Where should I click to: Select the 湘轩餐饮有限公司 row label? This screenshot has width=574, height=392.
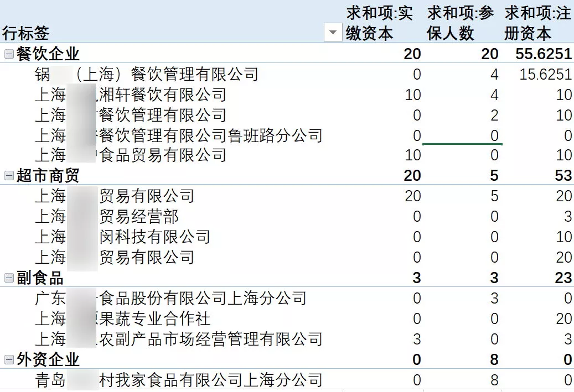pyautogui.click(x=161, y=95)
